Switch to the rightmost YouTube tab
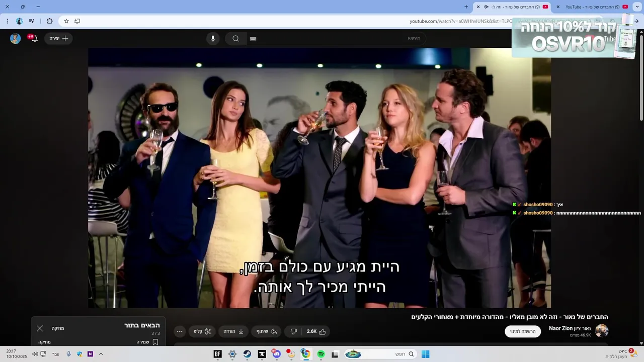The width and height of the screenshot is (644, 362). (592, 7)
